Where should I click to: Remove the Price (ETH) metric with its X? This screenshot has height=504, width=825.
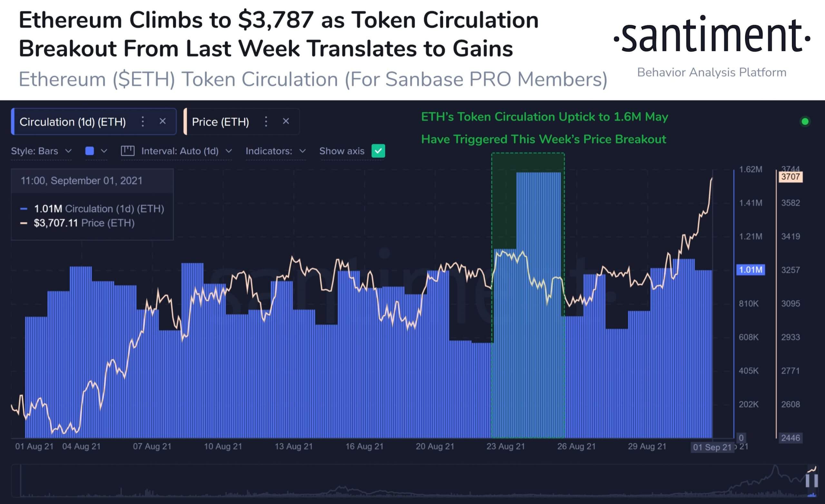[286, 121]
